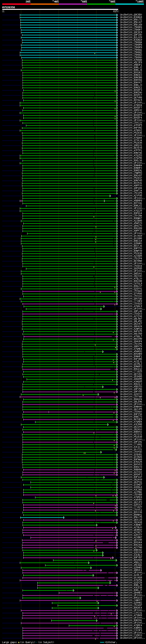Select the UniRef100_A2ZEJ7 label
The height and width of the screenshot is (644, 146).
pos(131,575)
